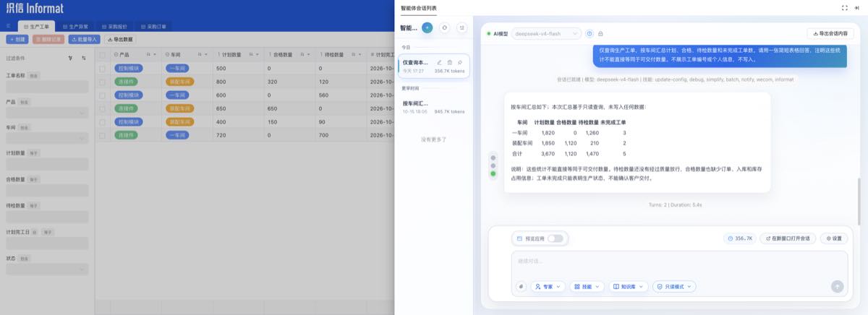Click the green status dot beside the reply
Viewport: 868px width, 315px height.
(x=493, y=173)
